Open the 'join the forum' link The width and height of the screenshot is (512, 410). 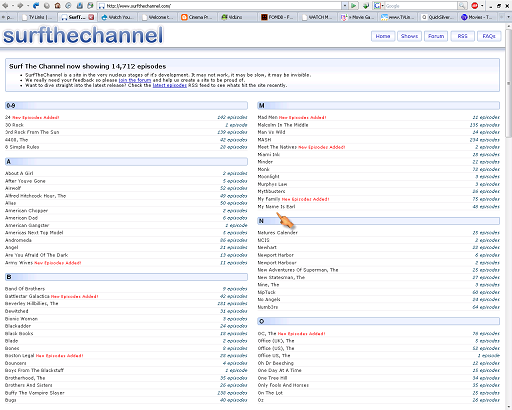135,80
